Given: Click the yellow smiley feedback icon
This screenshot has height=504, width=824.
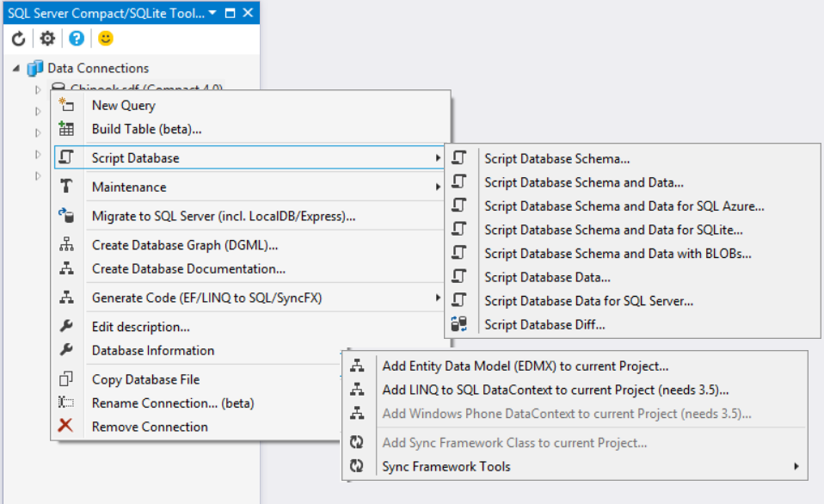Looking at the screenshot, I should [105, 39].
